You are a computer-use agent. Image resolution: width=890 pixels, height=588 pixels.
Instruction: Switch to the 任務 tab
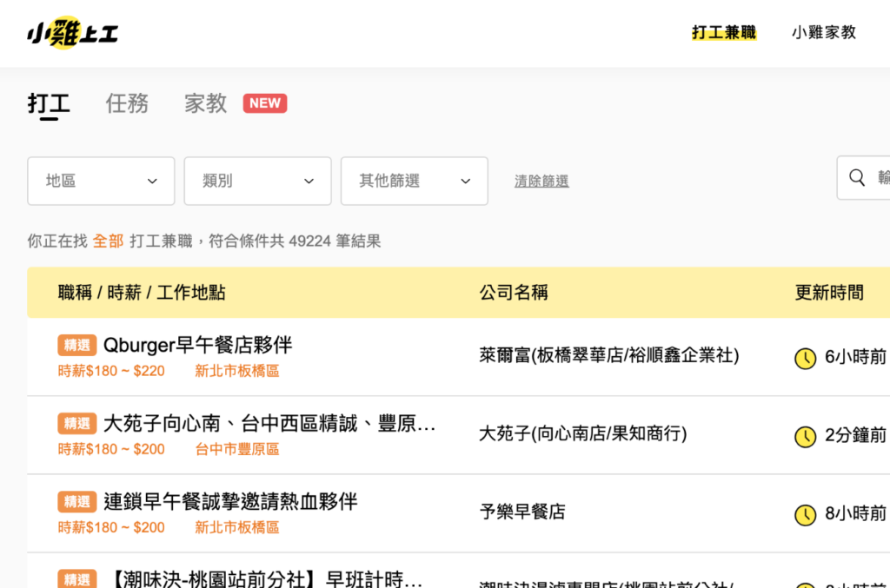[x=127, y=103]
